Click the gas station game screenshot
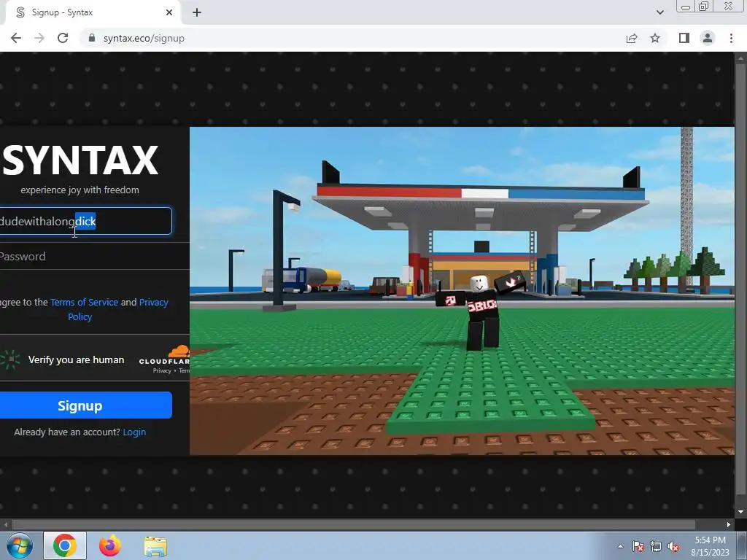747x560 pixels. [x=462, y=290]
